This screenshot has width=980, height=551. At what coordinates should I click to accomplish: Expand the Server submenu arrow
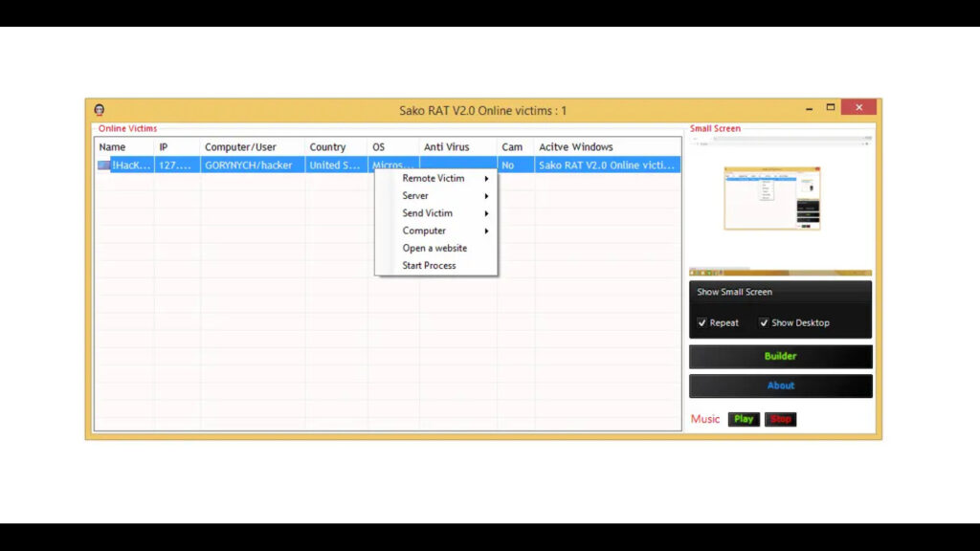(486, 196)
